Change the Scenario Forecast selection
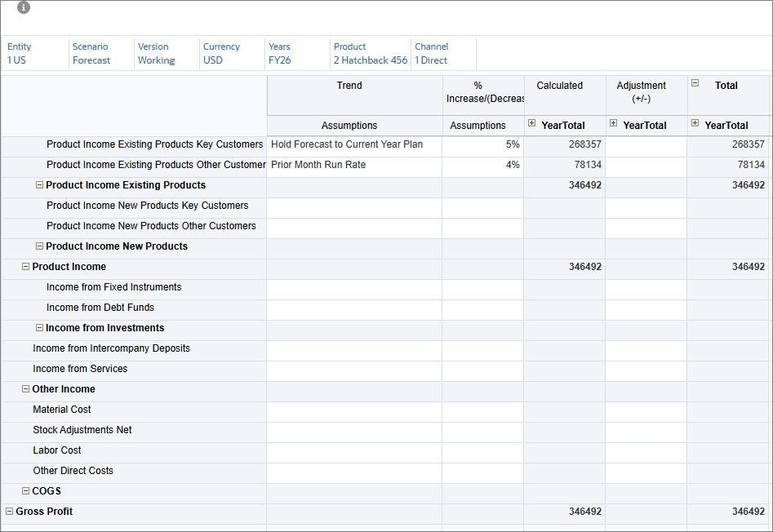The height and width of the screenshot is (532, 773). 91,60
